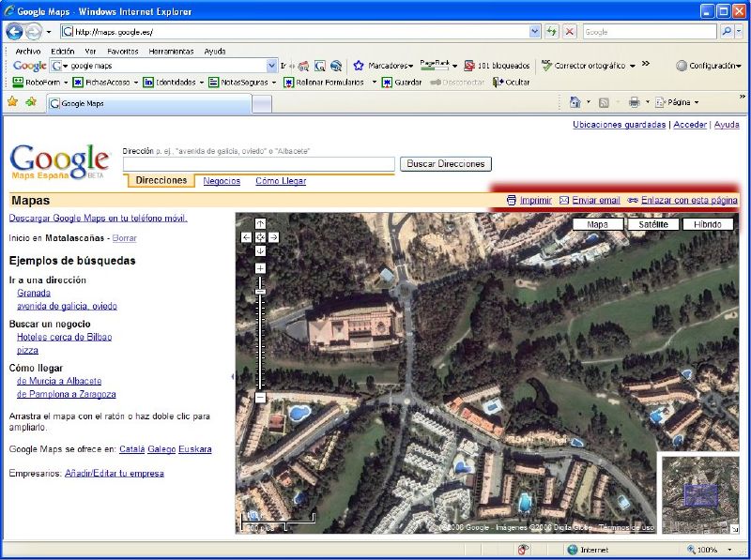Open the Herramientas menu
Screen dimensions: 751x560
(171, 52)
